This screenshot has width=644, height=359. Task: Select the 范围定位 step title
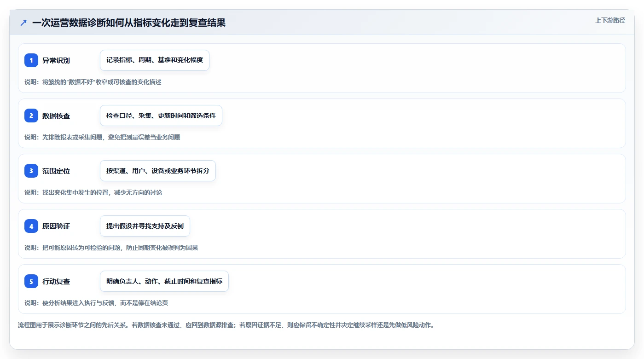click(x=56, y=171)
